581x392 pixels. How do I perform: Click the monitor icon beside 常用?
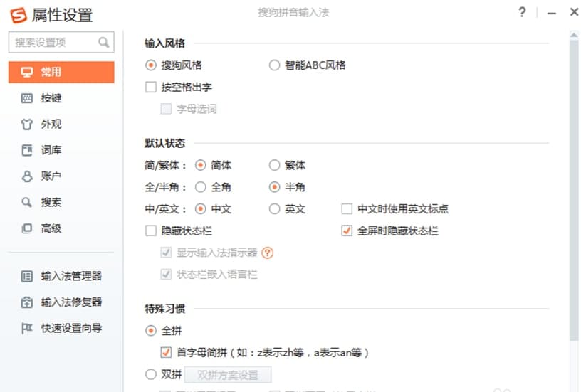[26, 72]
